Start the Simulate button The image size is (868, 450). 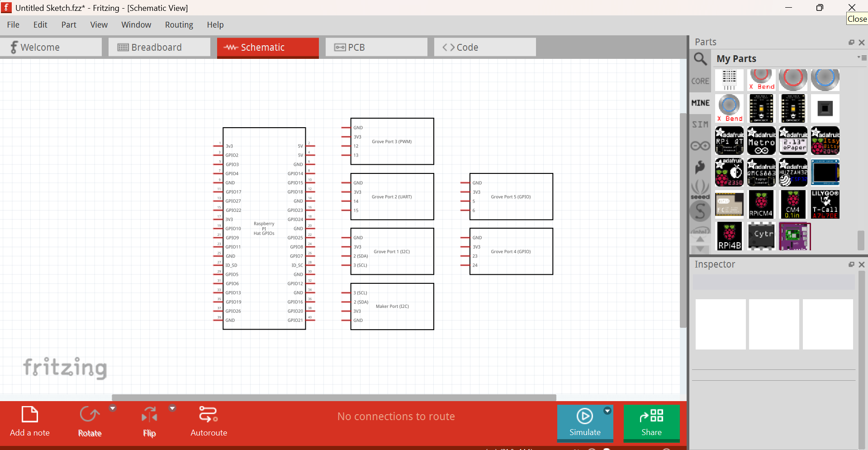coord(585,423)
